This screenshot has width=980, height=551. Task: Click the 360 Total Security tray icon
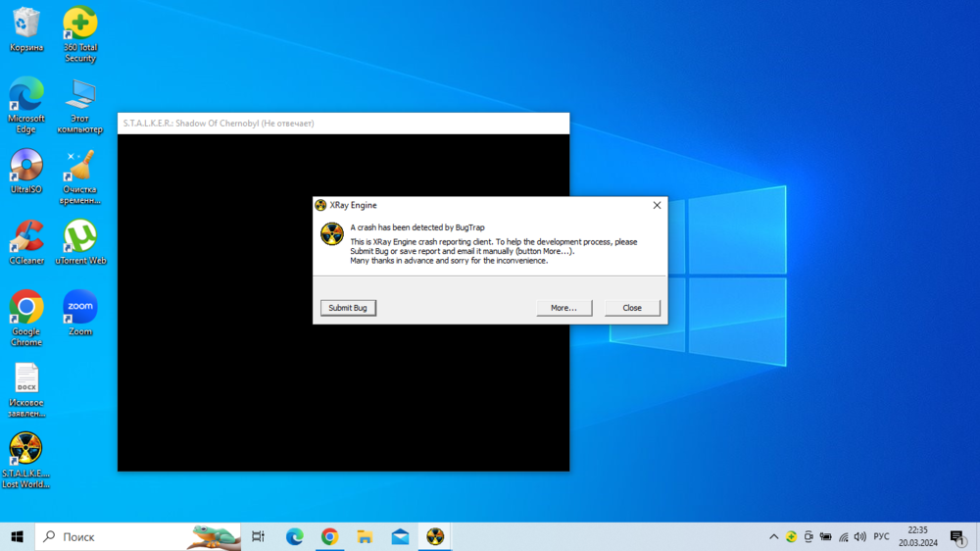[791, 536]
